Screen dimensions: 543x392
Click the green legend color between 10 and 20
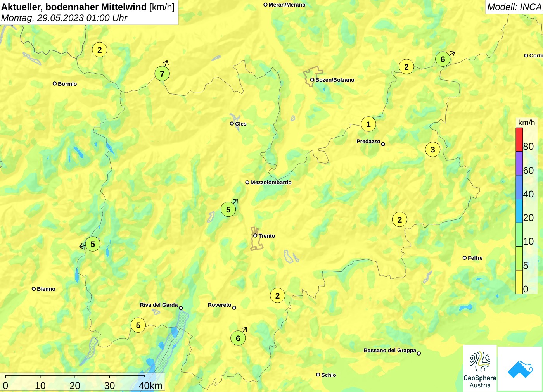pos(519,234)
